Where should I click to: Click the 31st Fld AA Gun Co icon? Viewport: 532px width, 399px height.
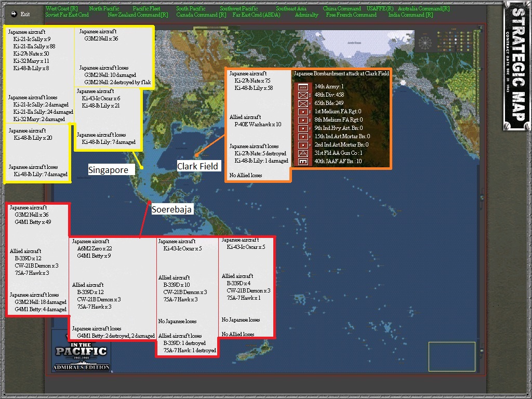click(303, 153)
